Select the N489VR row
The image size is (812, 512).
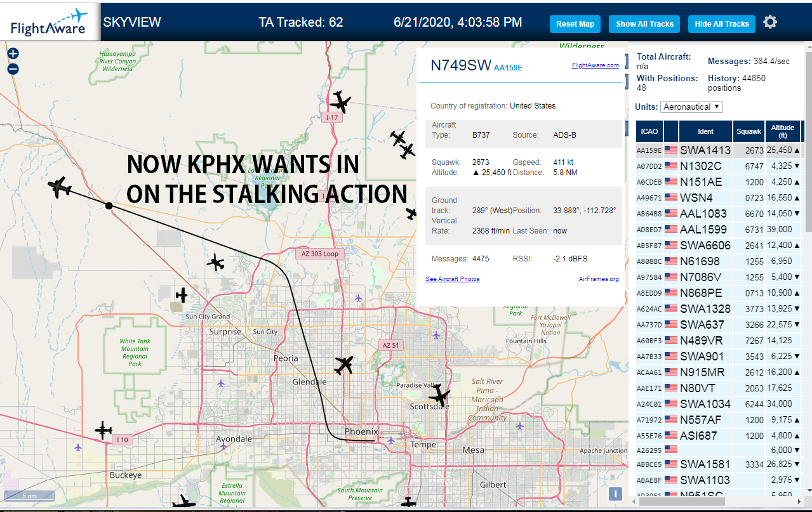click(x=719, y=341)
